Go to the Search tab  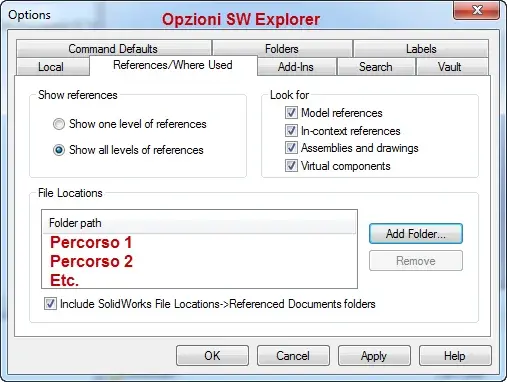376,67
